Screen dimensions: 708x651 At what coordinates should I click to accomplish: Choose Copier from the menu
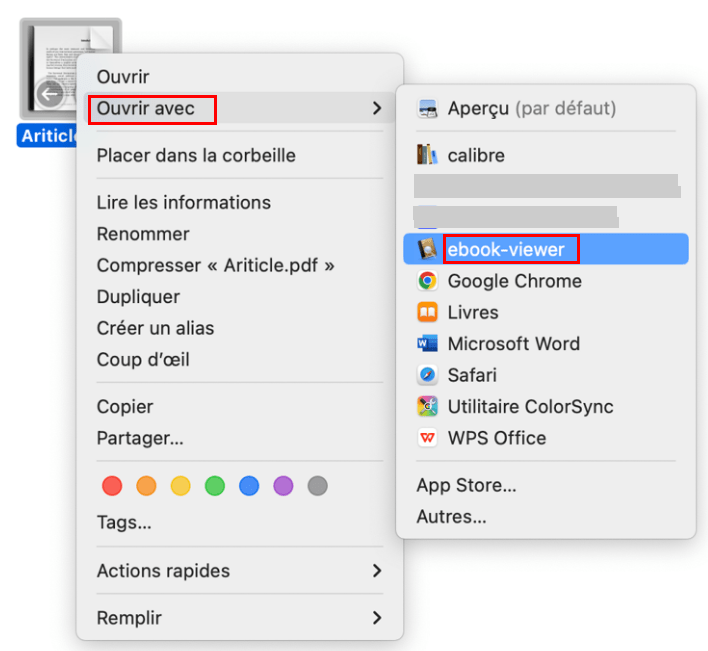(239, 406)
